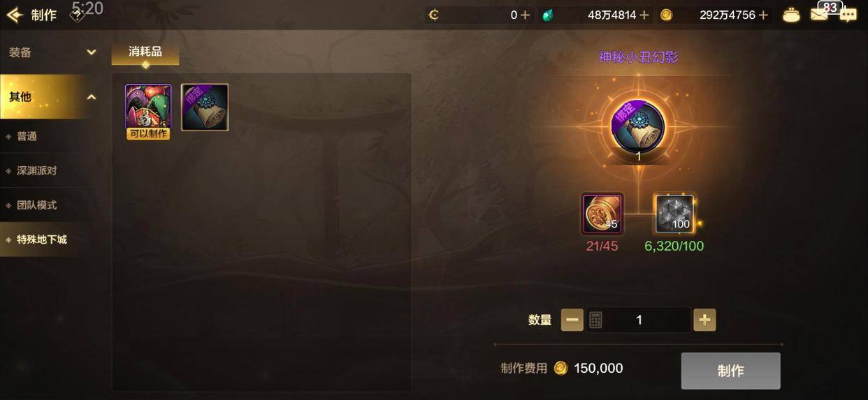Increase quantity with the plus button
868x400 pixels.
704,320
